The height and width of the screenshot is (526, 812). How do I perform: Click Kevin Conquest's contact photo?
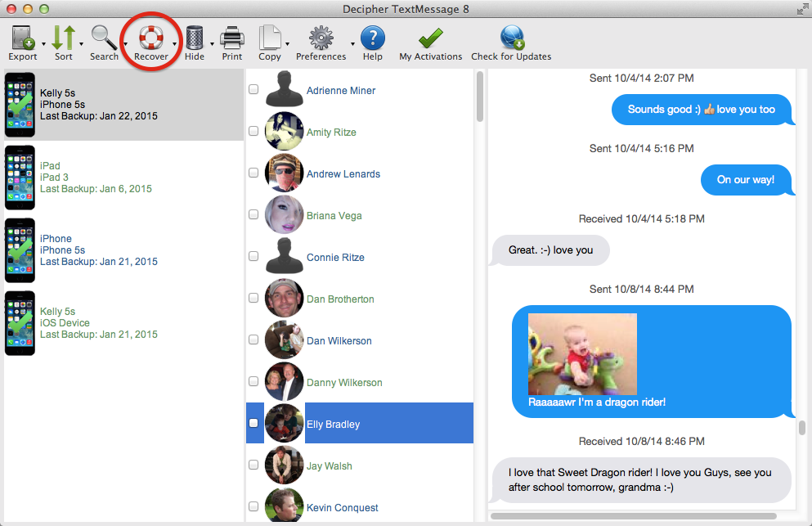pos(284,505)
